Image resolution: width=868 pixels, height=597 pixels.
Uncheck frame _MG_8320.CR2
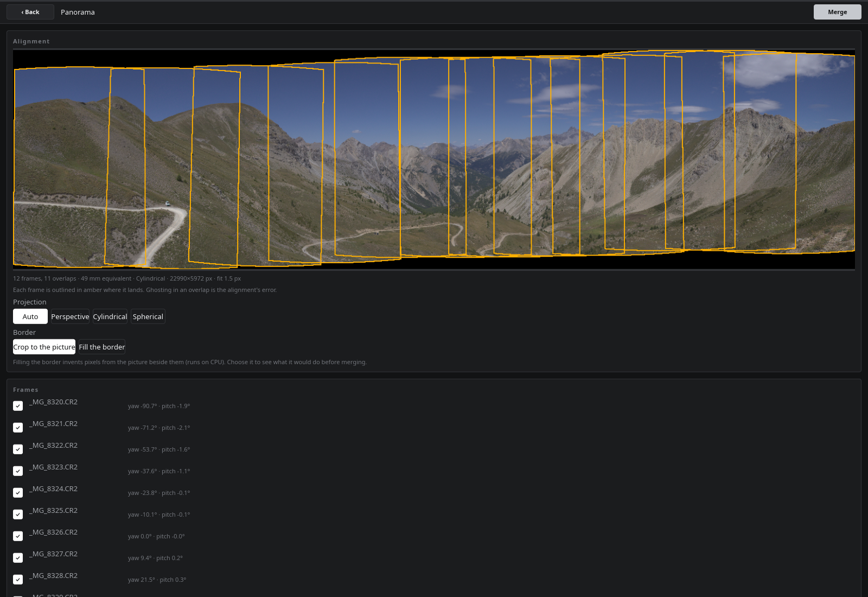tap(18, 406)
